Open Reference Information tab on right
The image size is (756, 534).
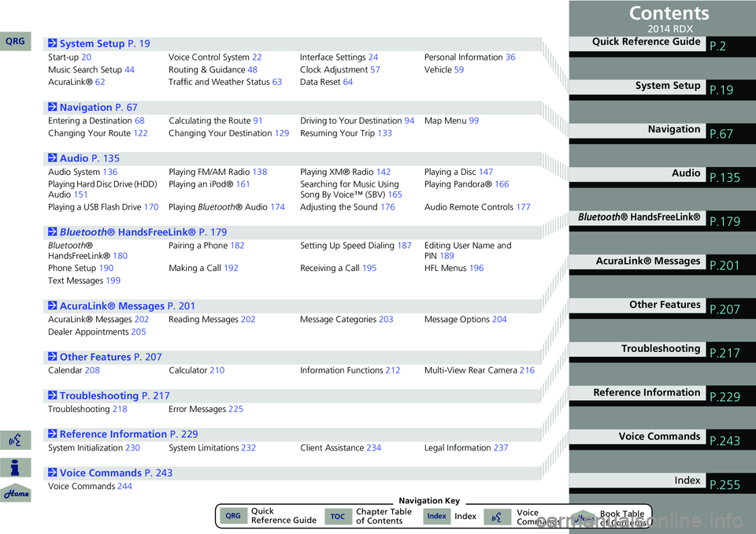[x=662, y=396]
